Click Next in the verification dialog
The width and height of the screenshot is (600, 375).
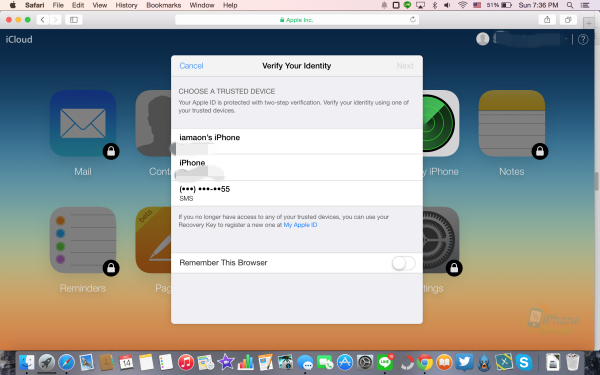point(405,66)
